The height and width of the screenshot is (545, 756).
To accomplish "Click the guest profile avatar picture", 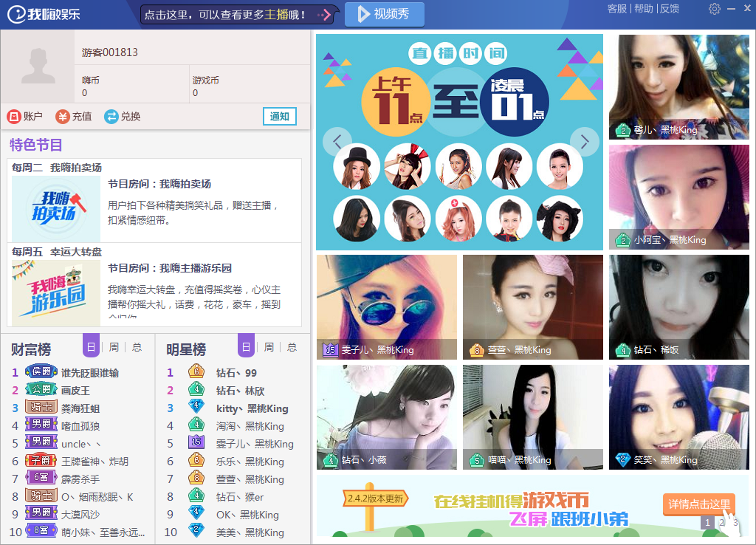I will (38, 66).
